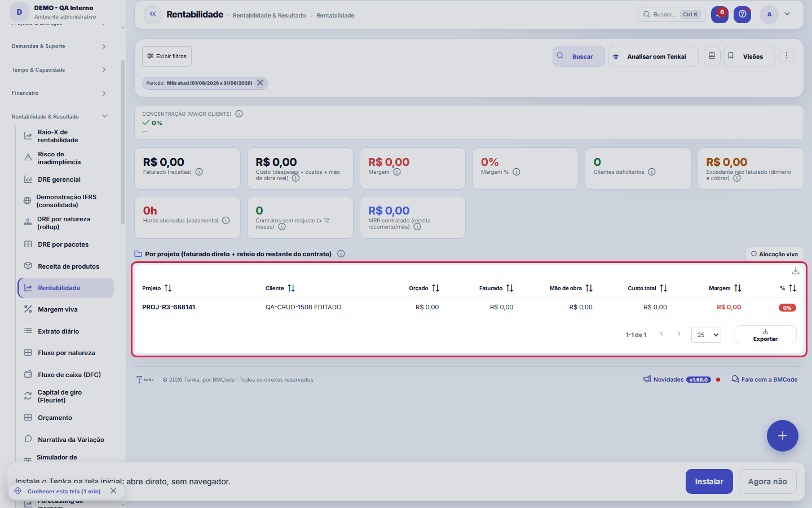
Task: Open the help question mark icon
Action: coord(743,15)
